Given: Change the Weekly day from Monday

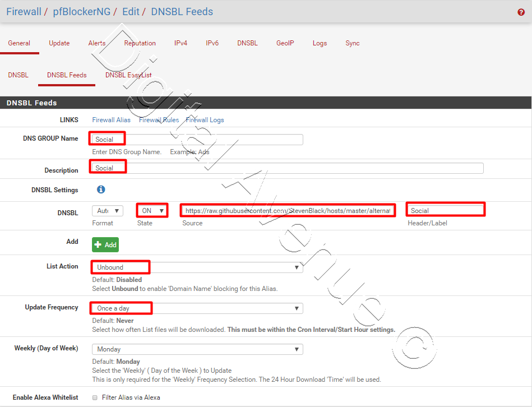Looking at the screenshot, I should (197, 349).
